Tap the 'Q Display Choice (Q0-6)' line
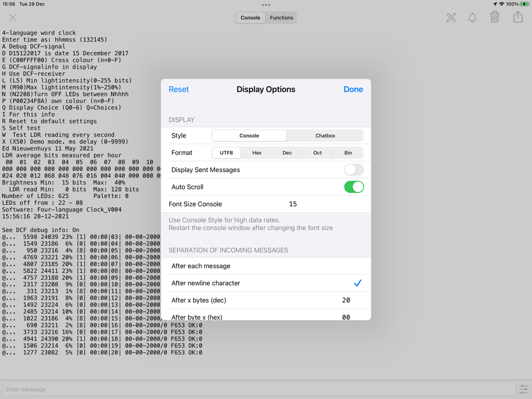 click(62, 107)
